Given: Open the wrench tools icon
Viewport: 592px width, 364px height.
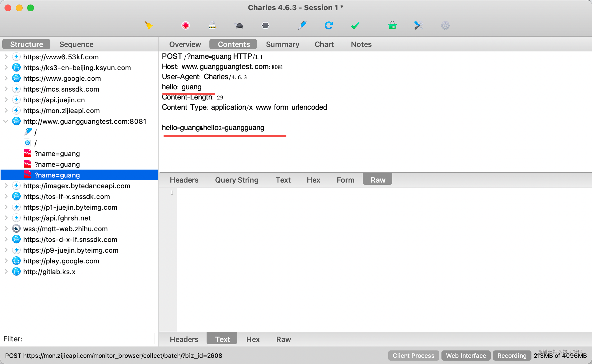Looking at the screenshot, I should click(x=419, y=25).
